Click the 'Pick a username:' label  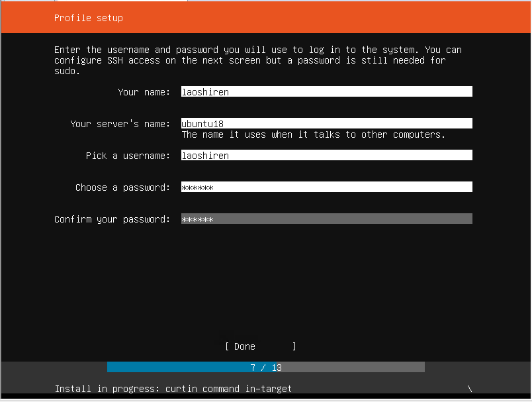point(128,156)
